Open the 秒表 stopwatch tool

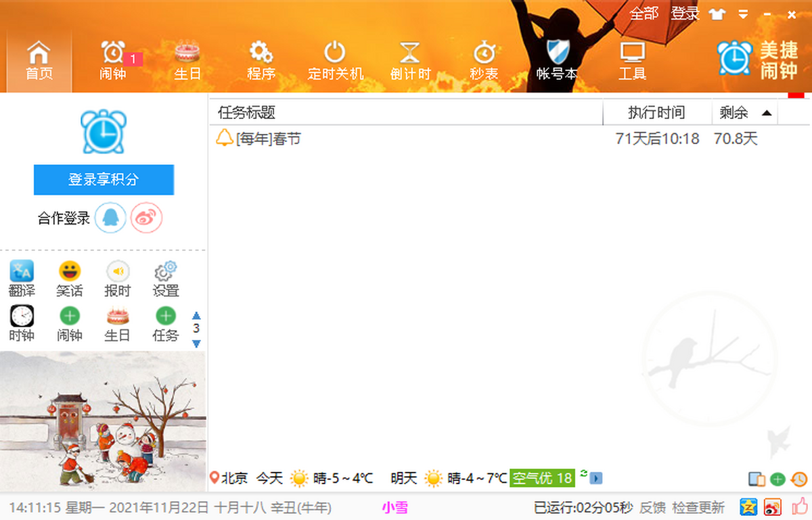484,61
